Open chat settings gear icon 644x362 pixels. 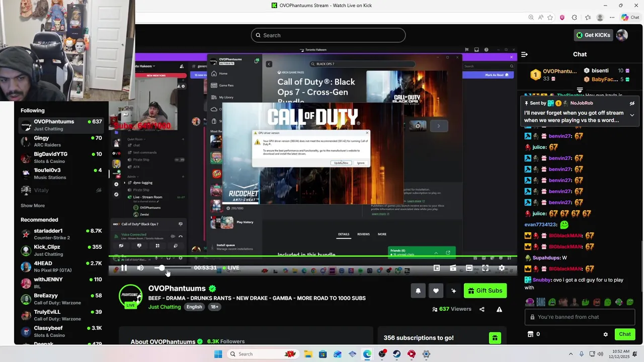606,334
